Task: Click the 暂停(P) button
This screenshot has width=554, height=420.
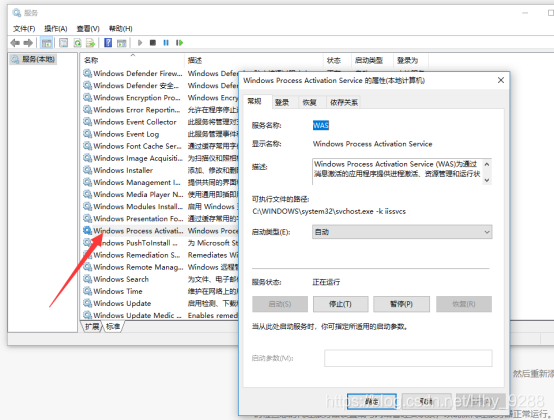Action: point(402,304)
